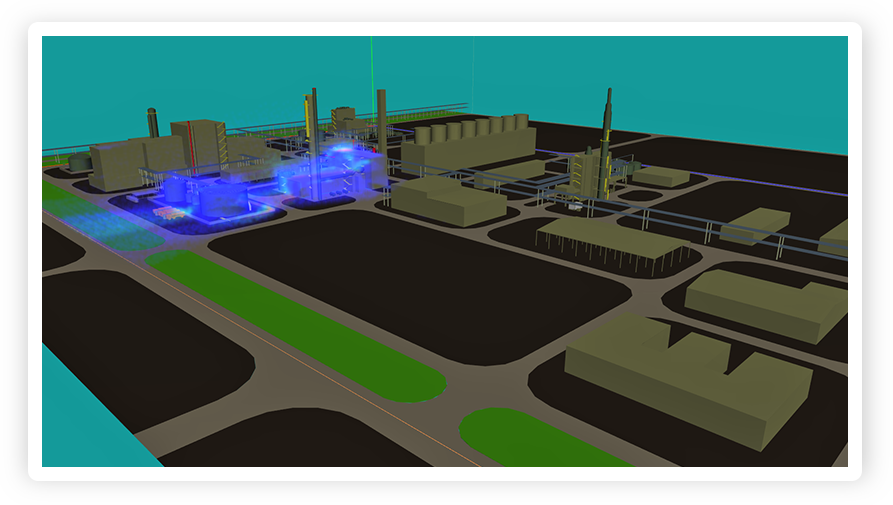Click the small green patch at bottom
This screenshot has height=505, width=893.
pyautogui.click(x=530, y=442)
